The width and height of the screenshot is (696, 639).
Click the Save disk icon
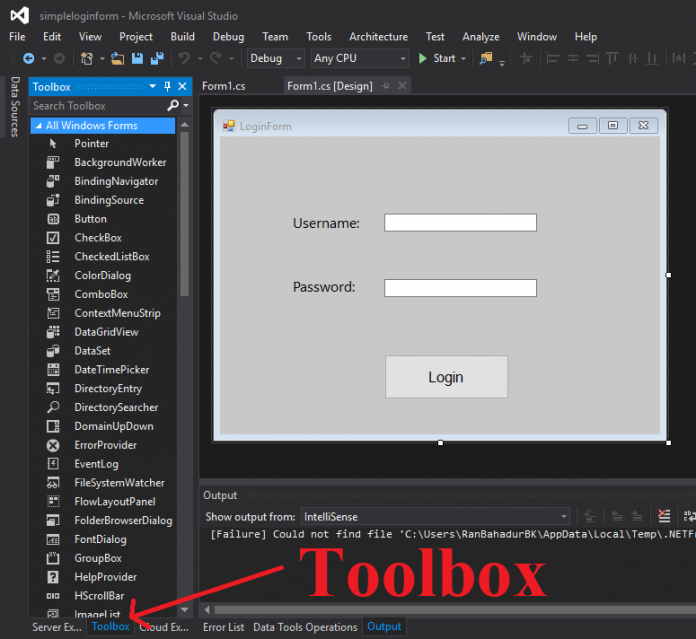coord(137,58)
